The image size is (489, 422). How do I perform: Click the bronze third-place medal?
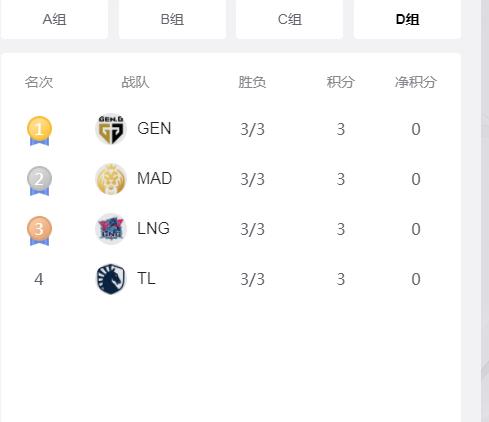pos(39,231)
